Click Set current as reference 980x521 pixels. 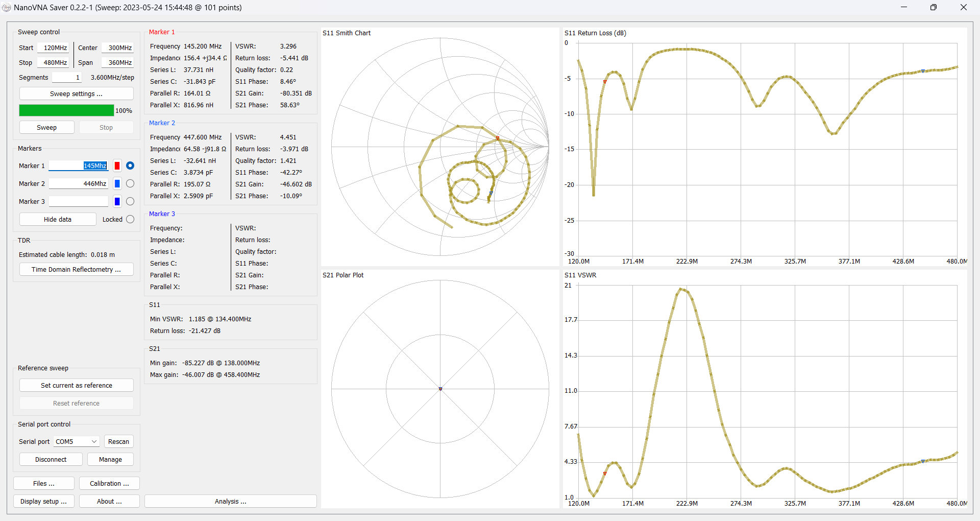point(76,385)
